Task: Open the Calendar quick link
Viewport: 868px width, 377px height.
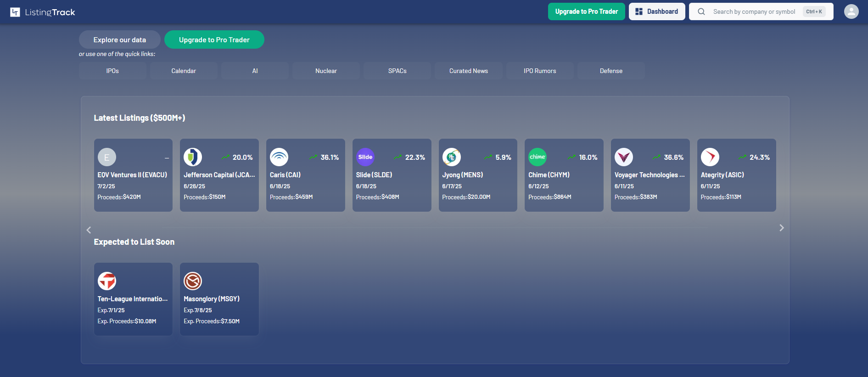Action: pos(184,71)
